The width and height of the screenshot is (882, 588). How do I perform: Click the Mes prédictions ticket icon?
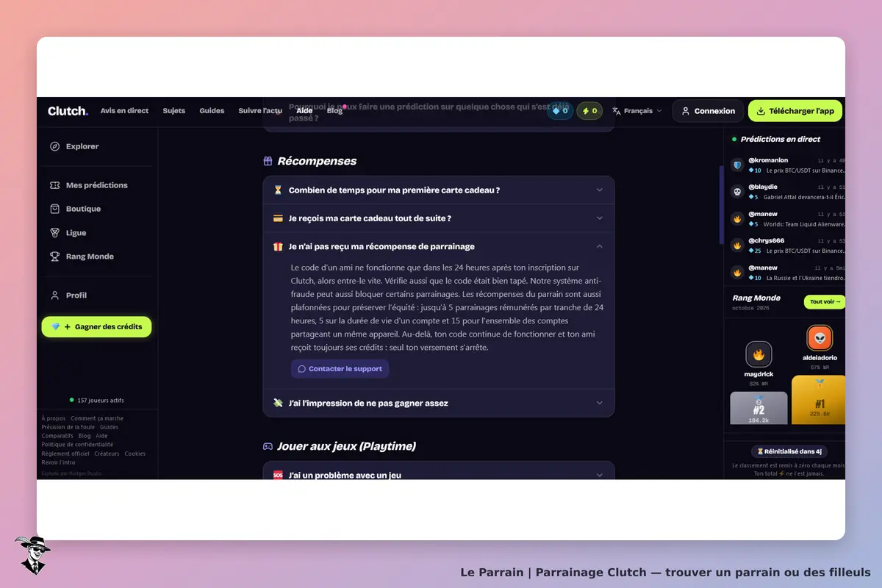click(x=54, y=185)
